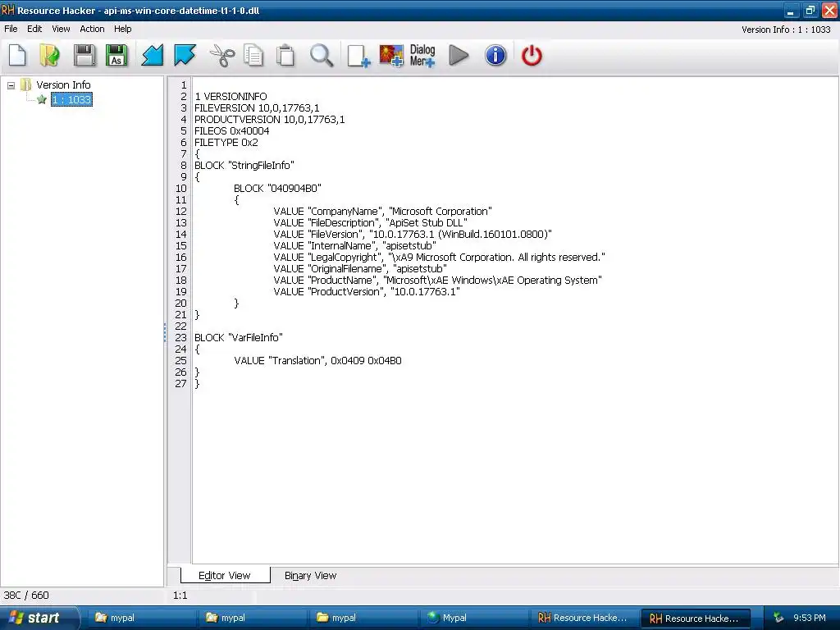Click the FILEOS 0x40004 line
This screenshot has height=630, width=840.
(x=231, y=130)
